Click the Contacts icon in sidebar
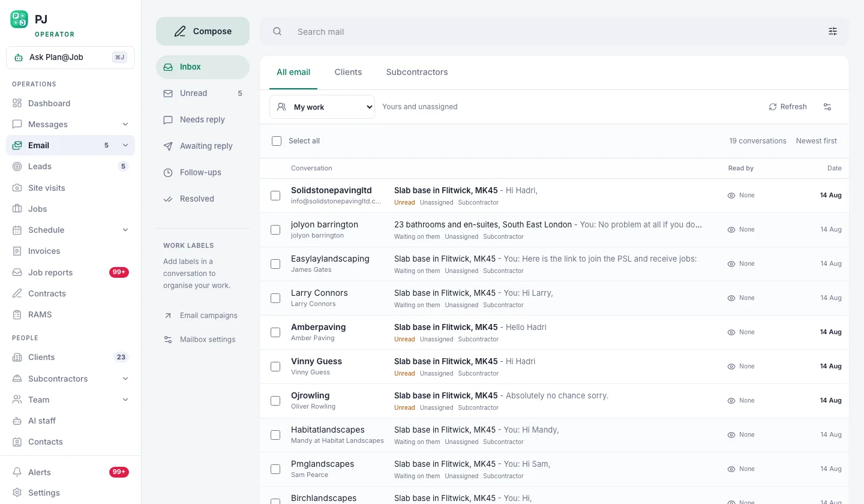This screenshot has width=864, height=504. [17, 442]
